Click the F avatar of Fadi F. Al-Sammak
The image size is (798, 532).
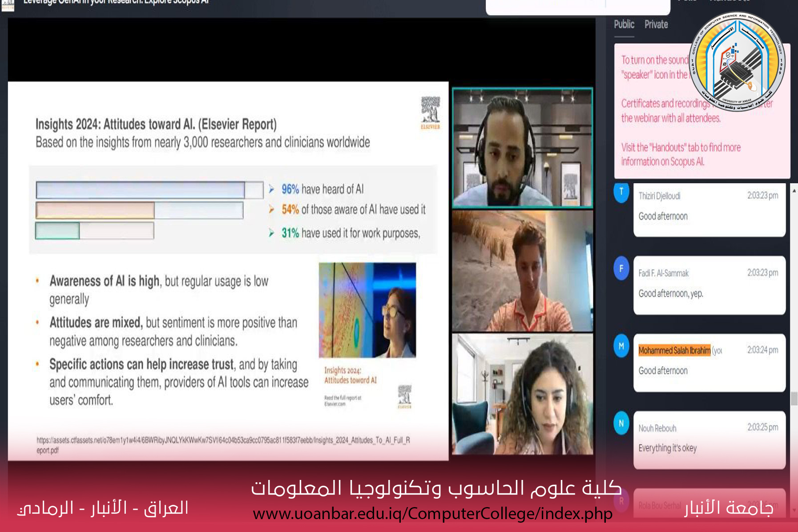tap(621, 268)
